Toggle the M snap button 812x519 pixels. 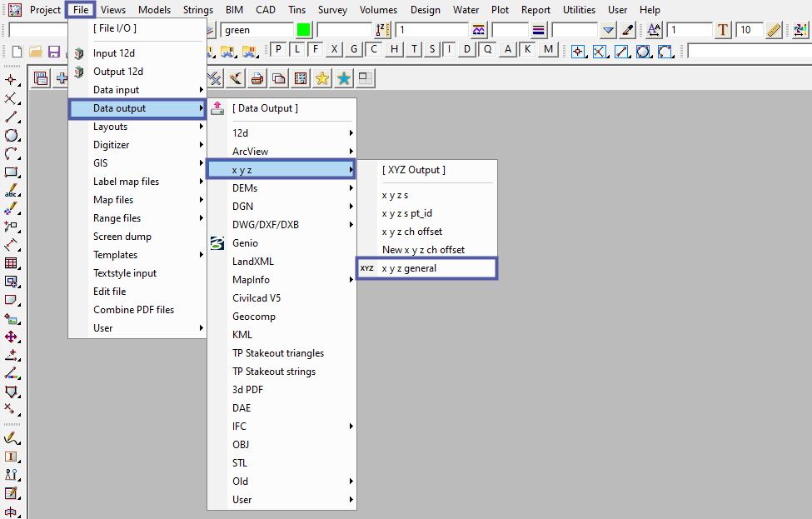click(547, 49)
